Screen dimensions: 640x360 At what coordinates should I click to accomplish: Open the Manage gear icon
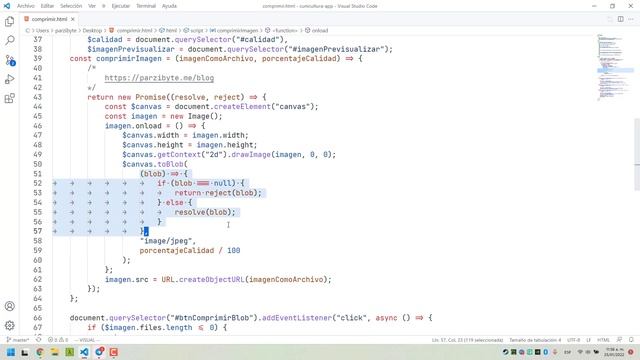9,325
